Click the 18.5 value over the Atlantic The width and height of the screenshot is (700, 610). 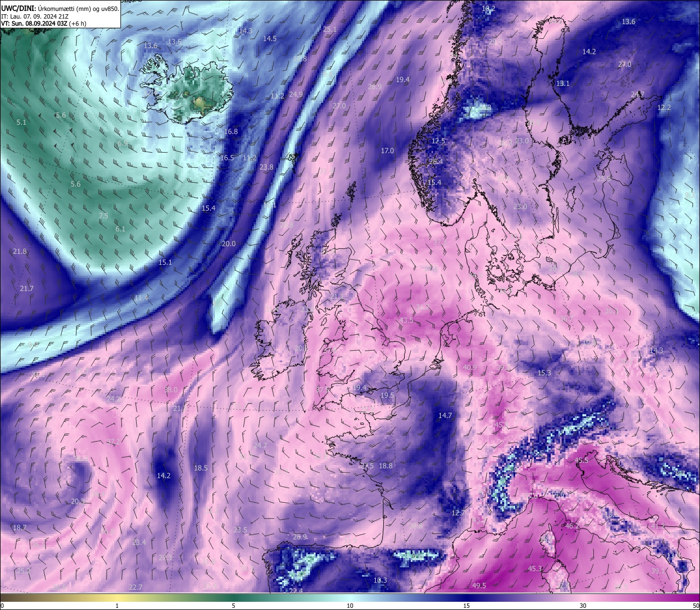[x=201, y=468]
